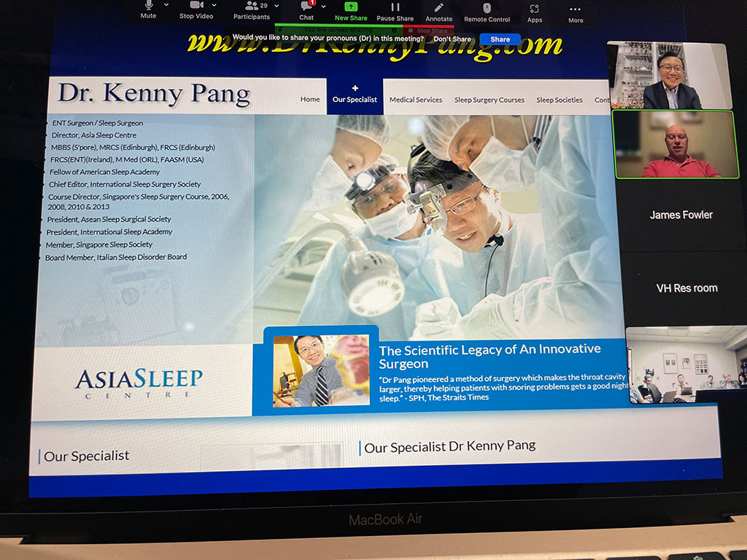747x560 pixels.
Task: Choose Don't Share in pronouns prompt
Action: coord(452,39)
